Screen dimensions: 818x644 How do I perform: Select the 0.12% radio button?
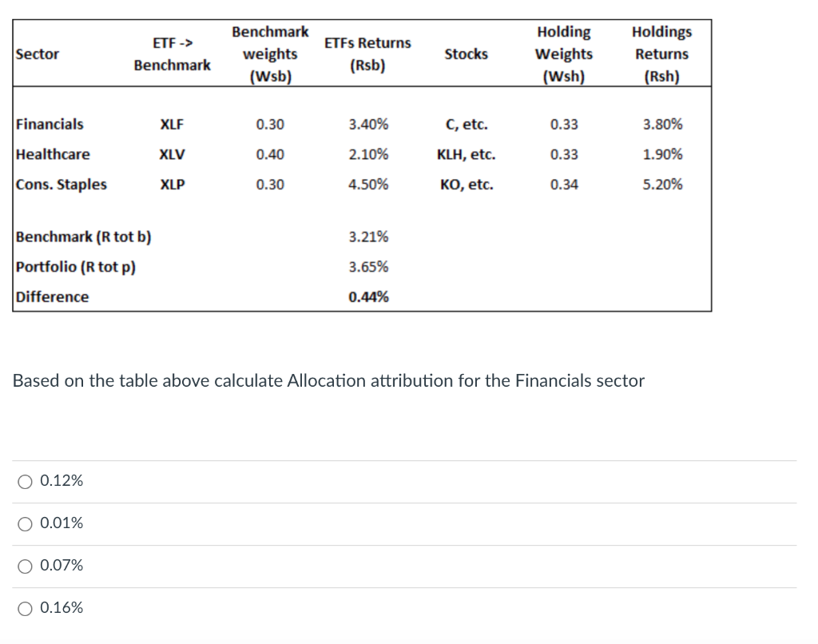pos(25,481)
